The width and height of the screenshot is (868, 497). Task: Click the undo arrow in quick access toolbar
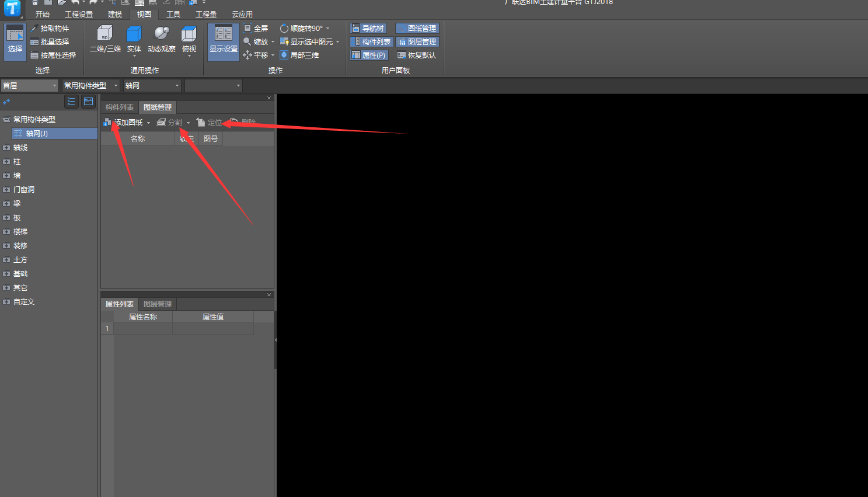(75, 2)
